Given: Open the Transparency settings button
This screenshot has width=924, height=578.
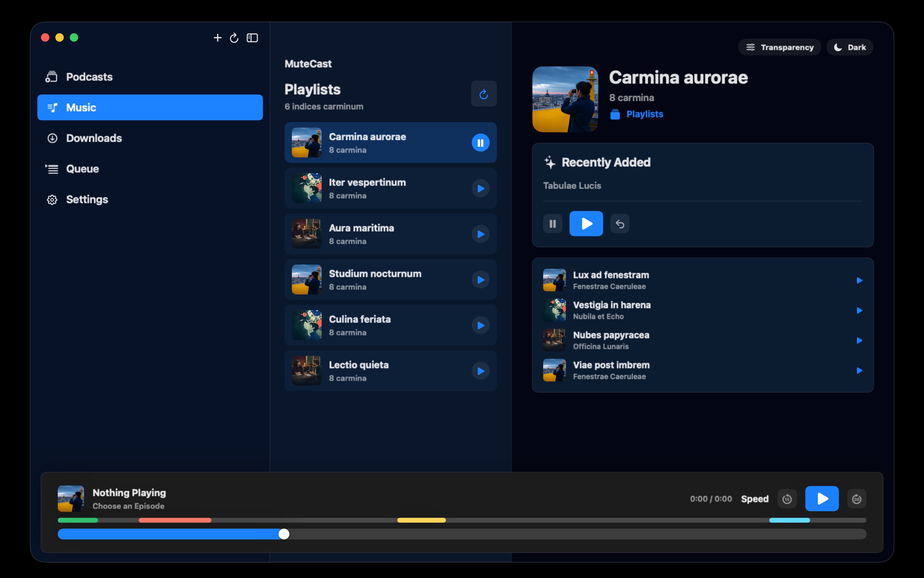Looking at the screenshot, I should tap(779, 47).
